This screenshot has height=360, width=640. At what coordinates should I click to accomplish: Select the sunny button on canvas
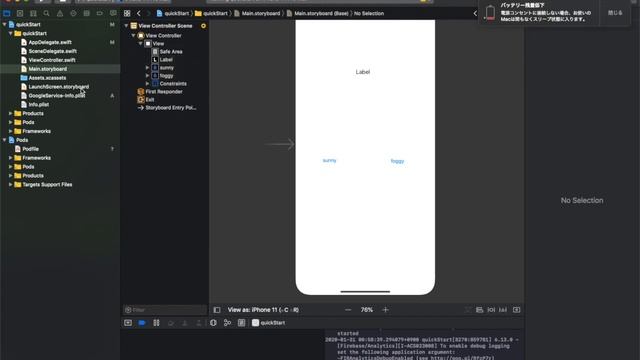click(x=329, y=160)
